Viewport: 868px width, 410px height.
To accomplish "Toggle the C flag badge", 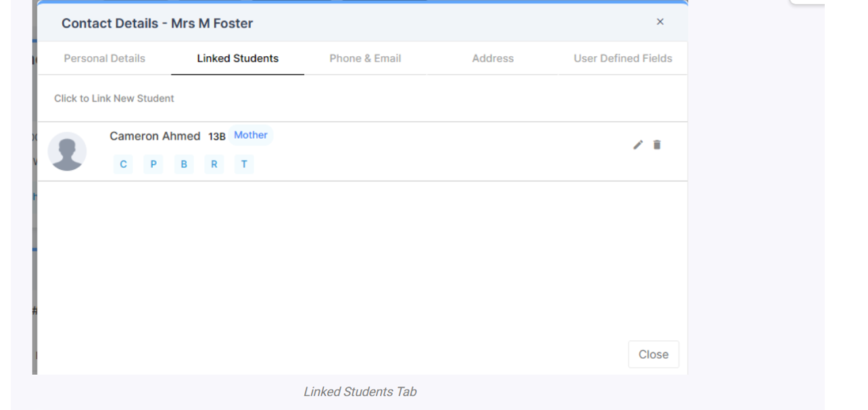I will click(123, 164).
